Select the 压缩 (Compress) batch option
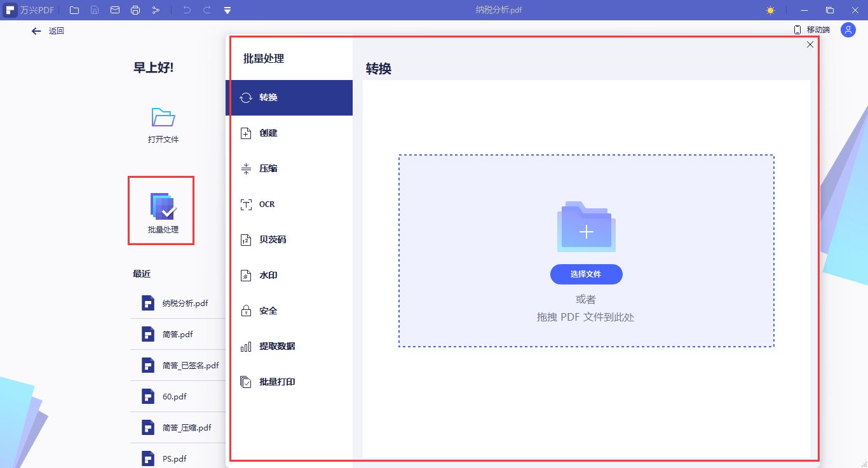 268,168
